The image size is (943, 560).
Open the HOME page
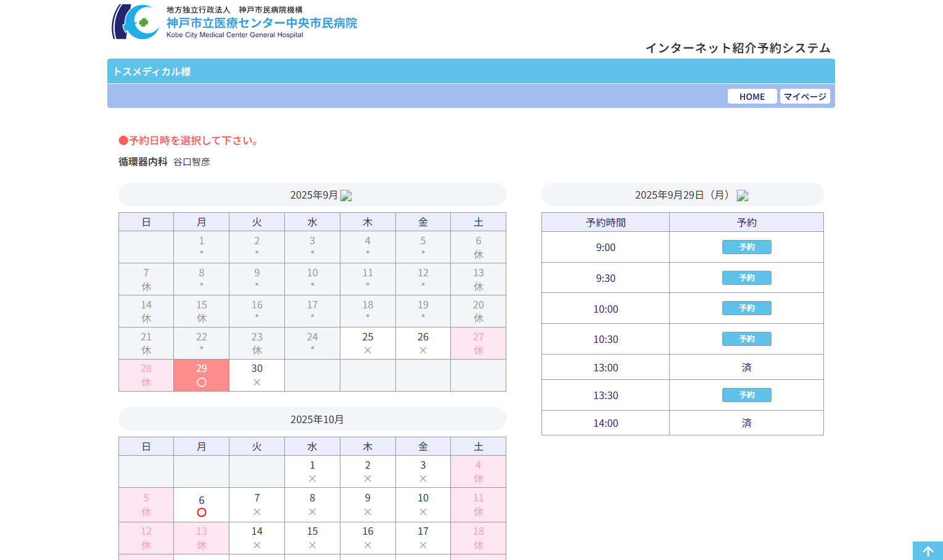[x=752, y=97]
